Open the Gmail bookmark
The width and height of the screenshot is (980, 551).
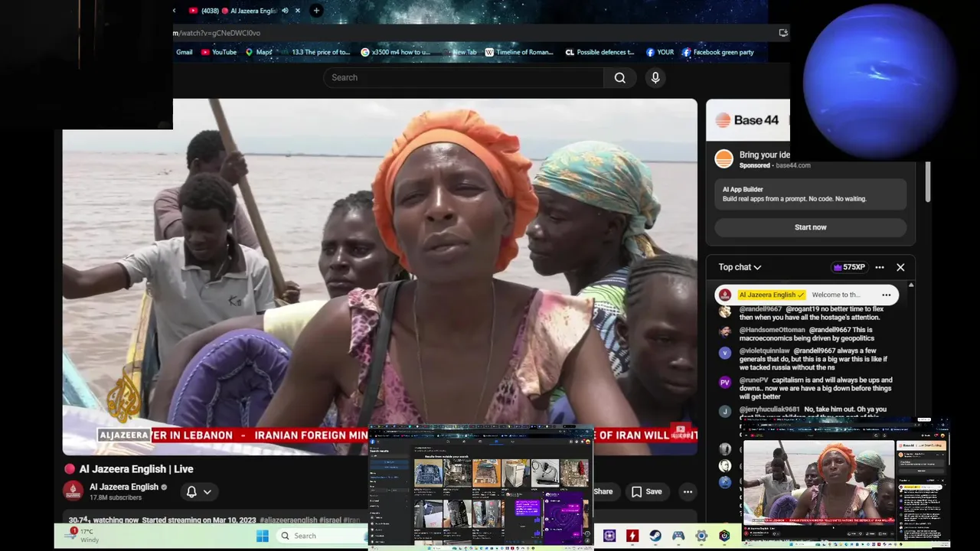point(184,52)
